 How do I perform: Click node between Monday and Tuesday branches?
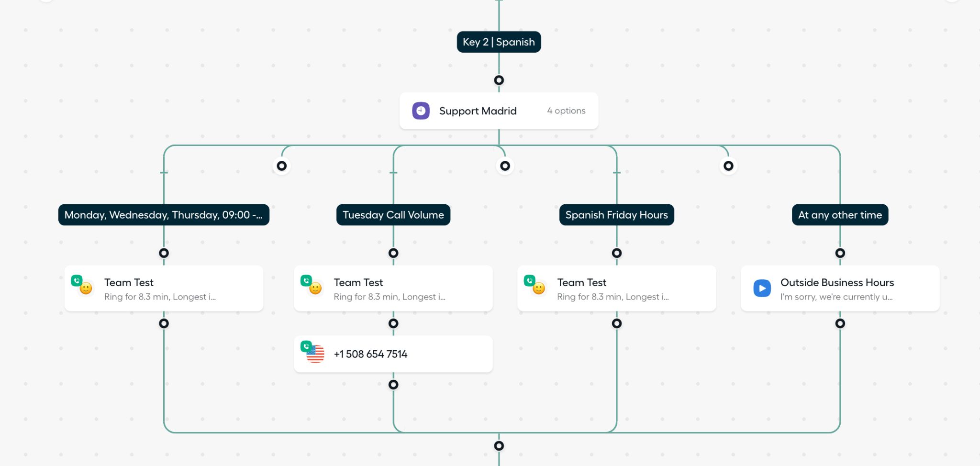[282, 166]
